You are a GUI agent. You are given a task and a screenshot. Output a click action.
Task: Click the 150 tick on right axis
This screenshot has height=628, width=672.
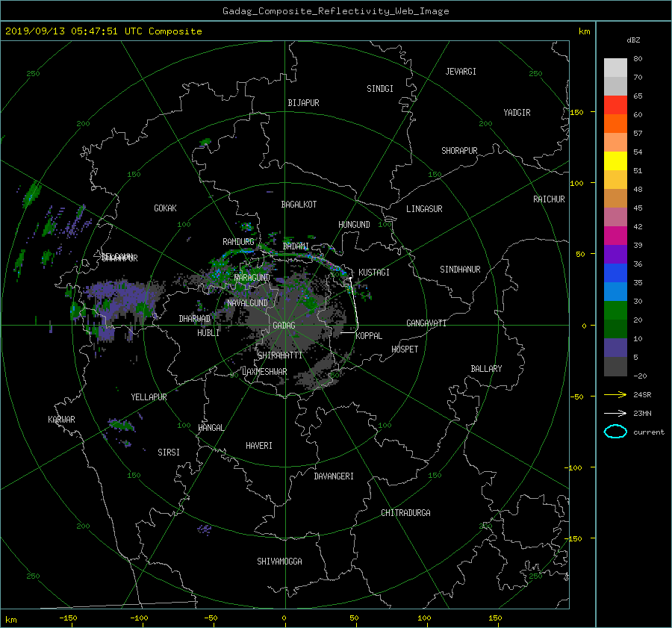576,112
